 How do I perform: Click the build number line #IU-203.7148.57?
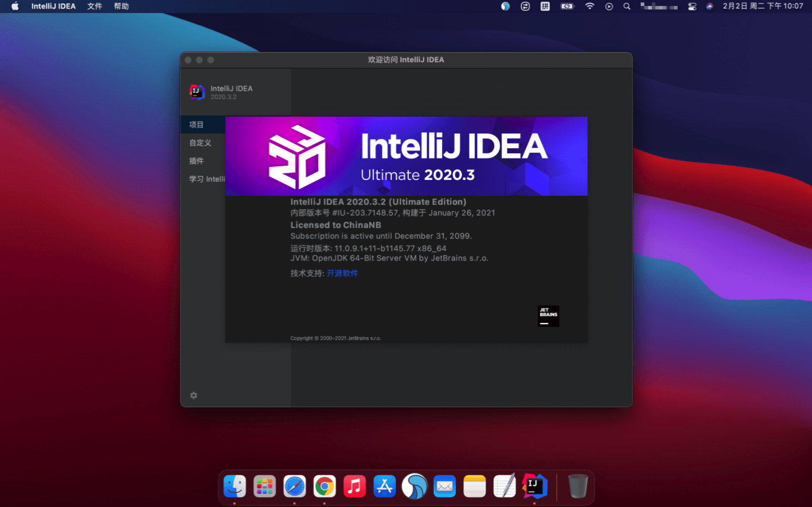coord(393,213)
